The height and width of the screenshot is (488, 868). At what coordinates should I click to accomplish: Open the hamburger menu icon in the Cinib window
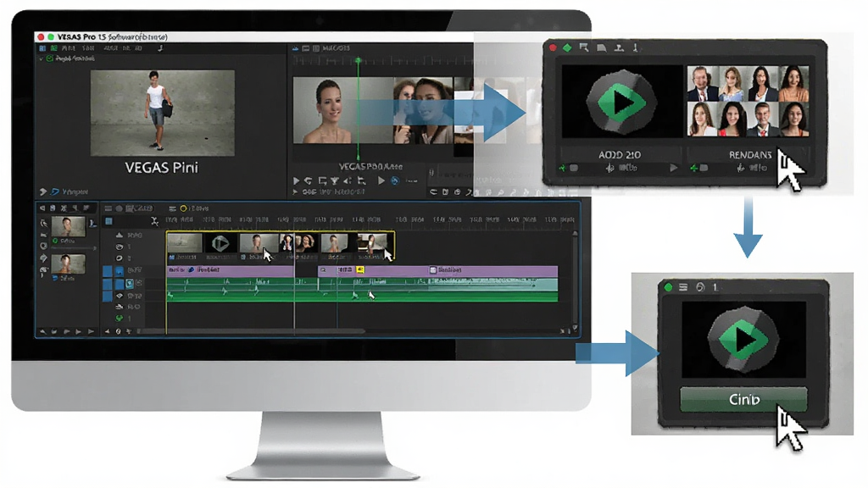coord(683,287)
